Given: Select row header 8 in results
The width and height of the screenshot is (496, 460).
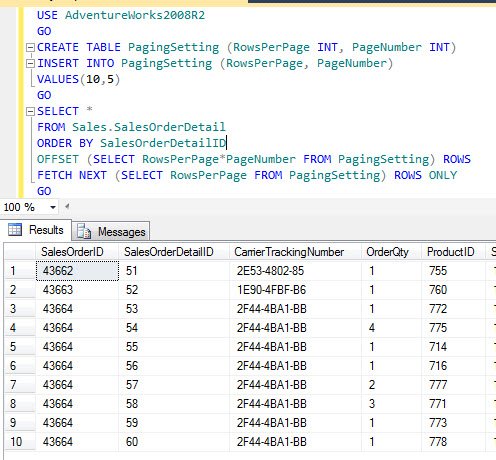Looking at the screenshot, I should (20, 404).
